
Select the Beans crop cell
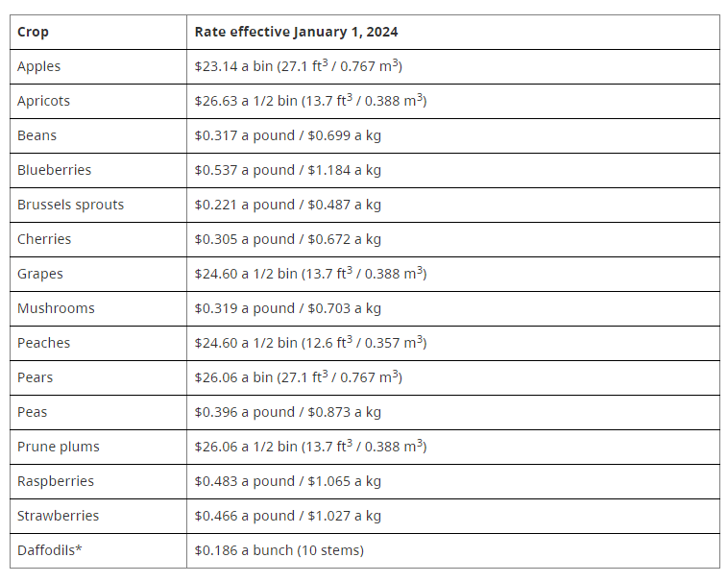pyautogui.click(x=36, y=135)
